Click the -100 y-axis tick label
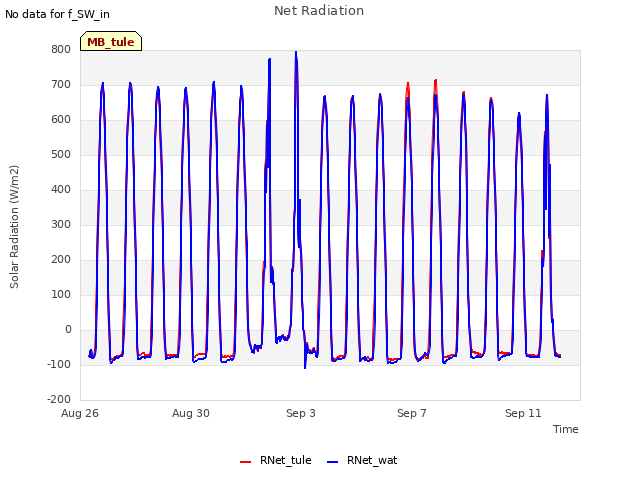Screen dimensions: 640x480 pyautogui.click(x=59, y=364)
